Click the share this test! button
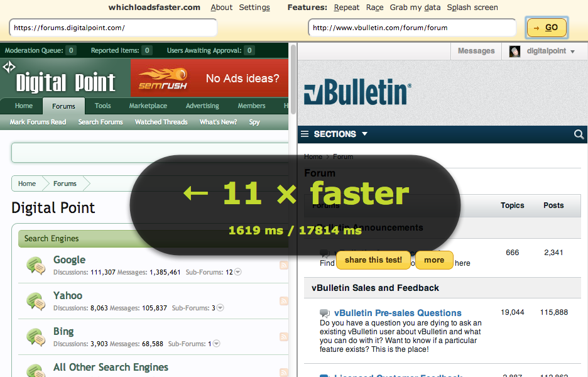This screenshot has height=377, width=588. [373, 260]
